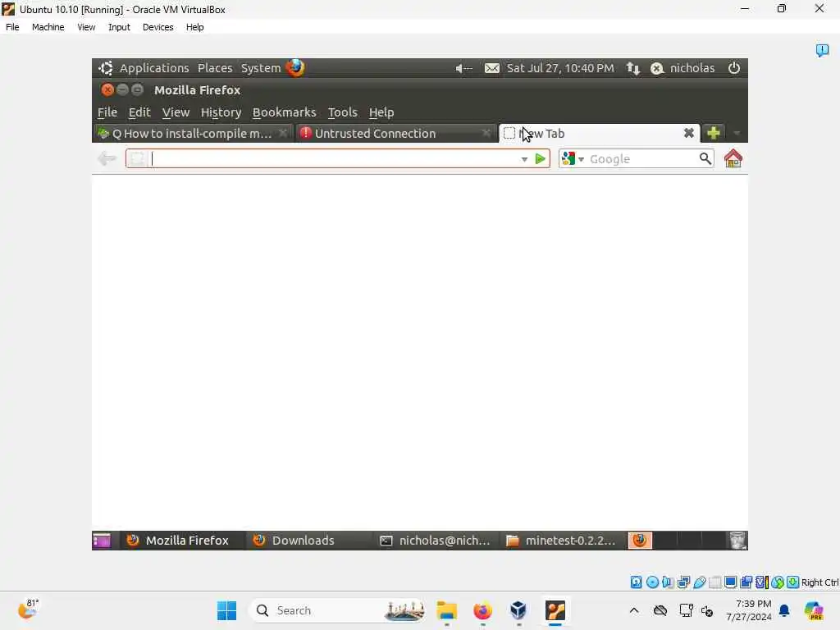The height and width of the screenshot is (630, 840).
Task: Open the power shutdown menu icon
Action: point(734,68)
